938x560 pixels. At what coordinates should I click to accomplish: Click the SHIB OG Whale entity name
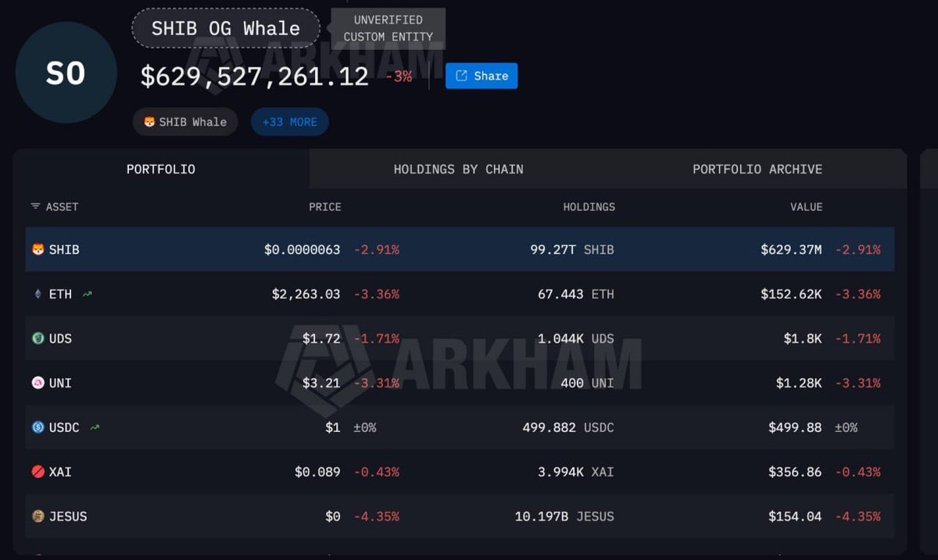tap(226, 29)
